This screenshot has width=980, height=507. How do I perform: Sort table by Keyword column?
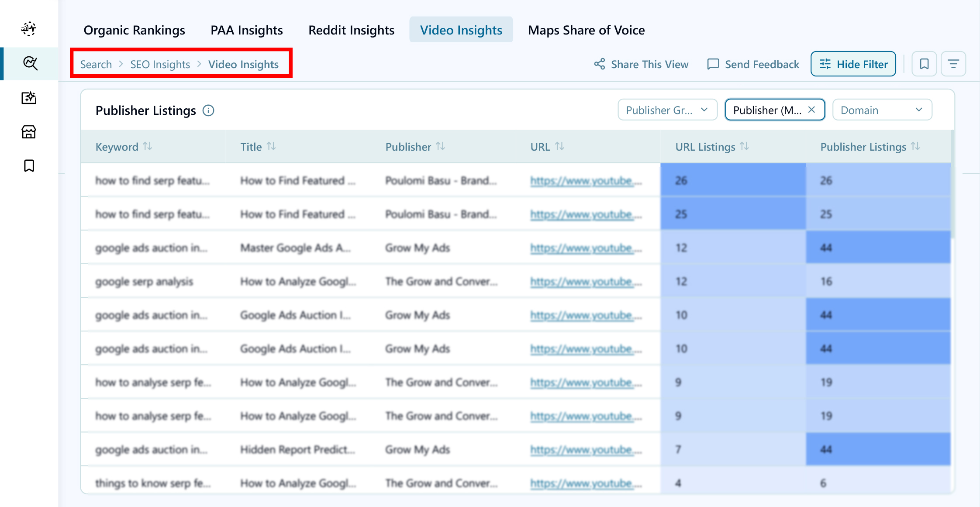coord(148,146)
